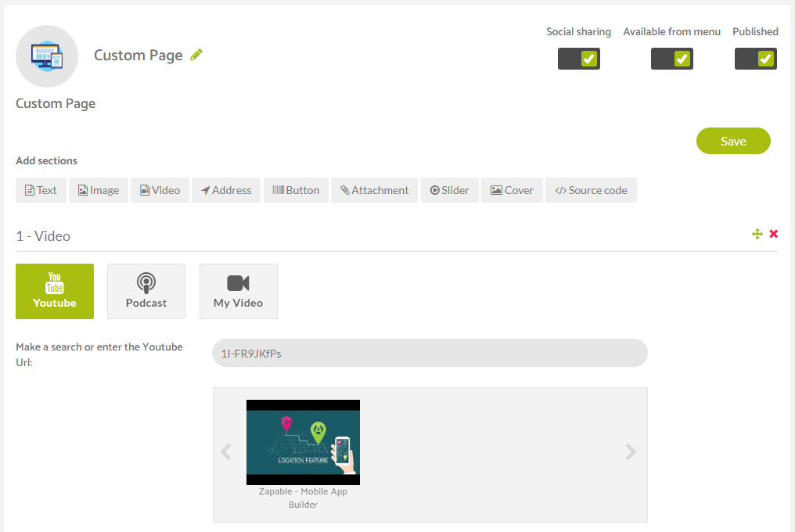This screenshot has height=532, width=795.
Task: Add a Text section
Action: [41, 190]
